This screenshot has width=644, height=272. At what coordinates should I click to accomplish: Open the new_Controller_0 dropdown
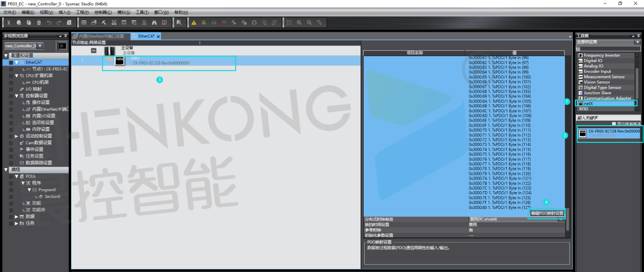pos(40,46)
